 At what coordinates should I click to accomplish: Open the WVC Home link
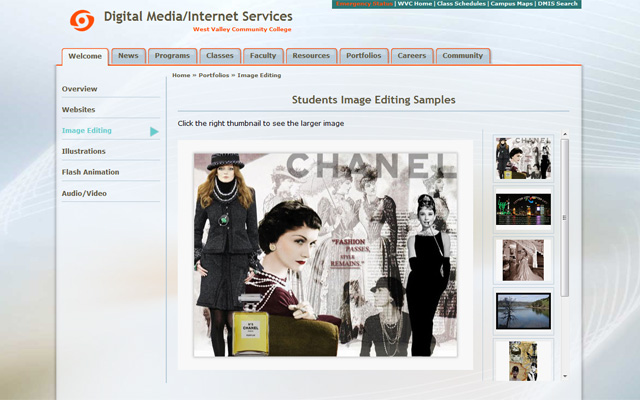tap(415, 4)
